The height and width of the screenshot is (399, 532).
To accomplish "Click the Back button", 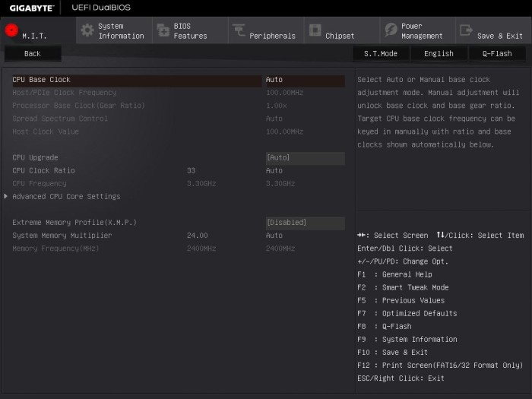I will pos(33,54).
